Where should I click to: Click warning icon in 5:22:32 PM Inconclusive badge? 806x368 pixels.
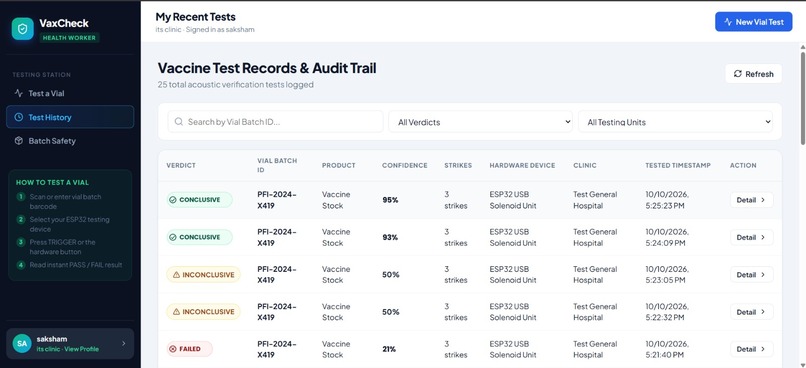(x=176, y=312)
